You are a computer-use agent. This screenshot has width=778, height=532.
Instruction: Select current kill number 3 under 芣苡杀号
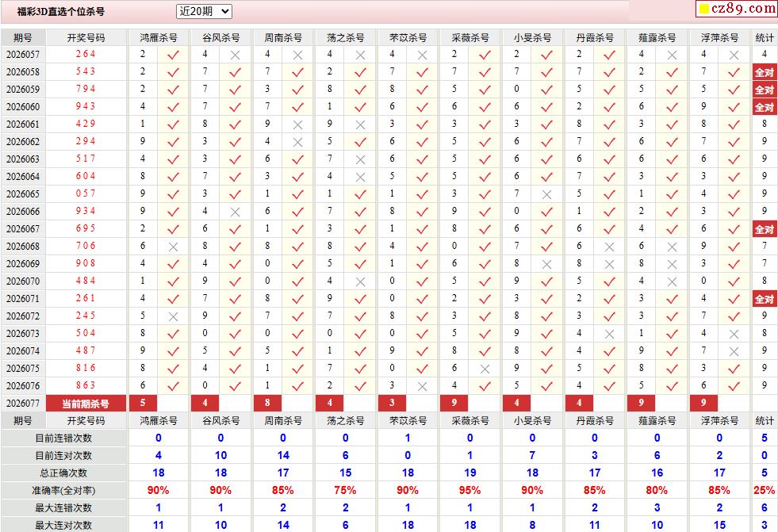click(392, 403)
